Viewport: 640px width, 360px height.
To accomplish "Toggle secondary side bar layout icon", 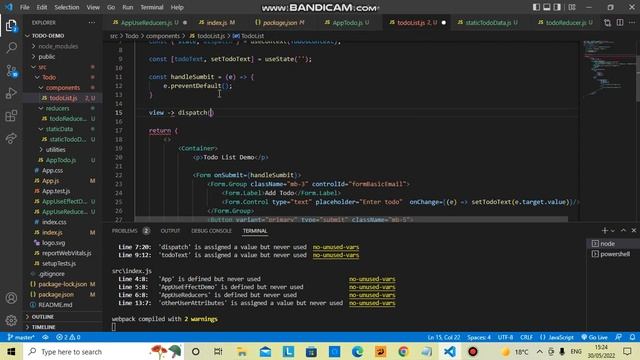I will [x=557, y=7].
